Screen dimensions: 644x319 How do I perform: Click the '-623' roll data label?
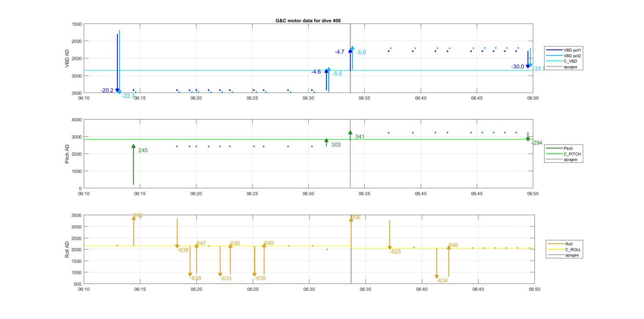coord(395,252)
